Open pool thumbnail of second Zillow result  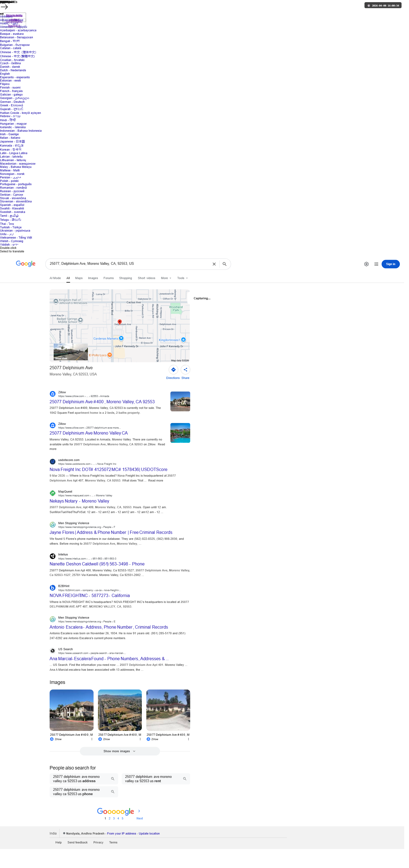(180, 433)
